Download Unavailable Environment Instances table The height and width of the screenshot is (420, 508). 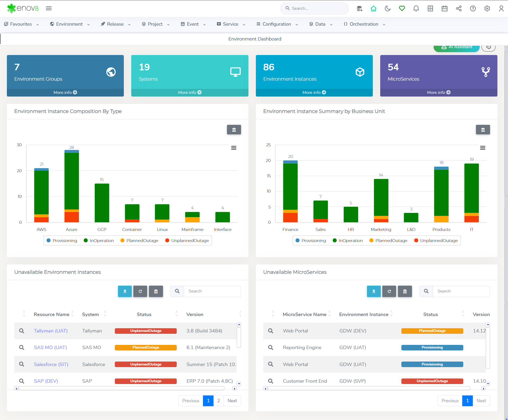point(125,291)
